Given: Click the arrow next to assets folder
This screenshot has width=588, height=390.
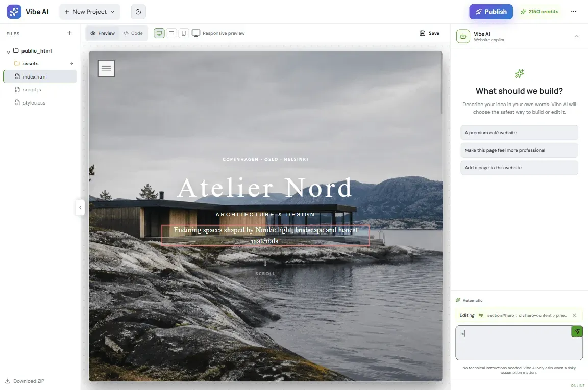Looking at the screenshot, I should (x=71, y=63).
